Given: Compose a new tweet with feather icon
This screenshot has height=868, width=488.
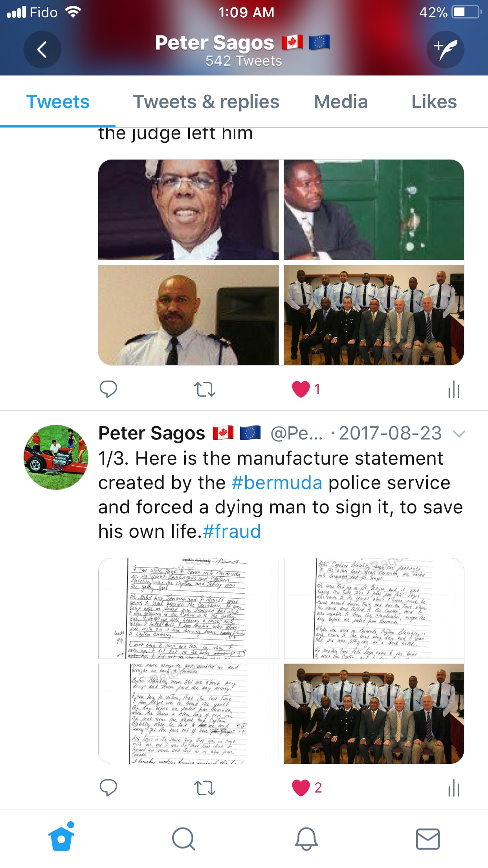Looking at the screenshot, I should (x=446, y=50).
